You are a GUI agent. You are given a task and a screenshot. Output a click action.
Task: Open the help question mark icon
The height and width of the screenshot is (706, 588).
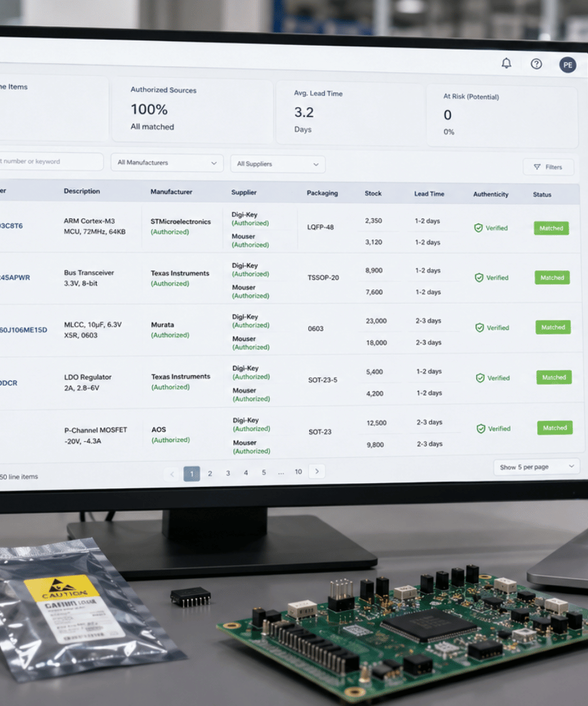tap(536, 64)
